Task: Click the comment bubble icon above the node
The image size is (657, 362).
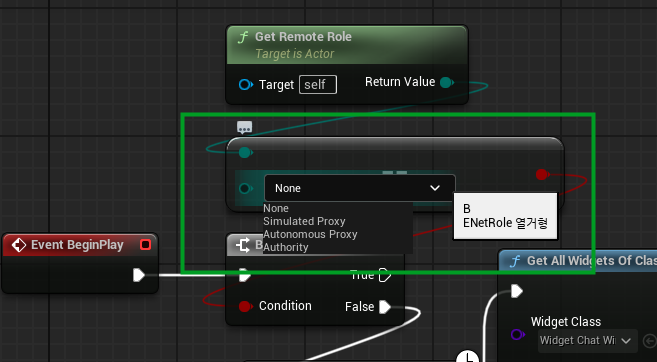Action: click(x=245, y=127)
